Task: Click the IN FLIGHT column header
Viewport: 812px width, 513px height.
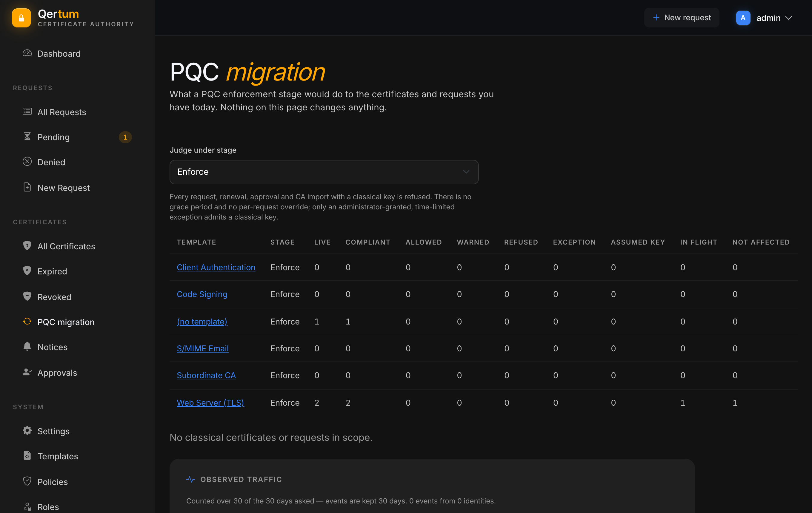Action: (698, 242)
